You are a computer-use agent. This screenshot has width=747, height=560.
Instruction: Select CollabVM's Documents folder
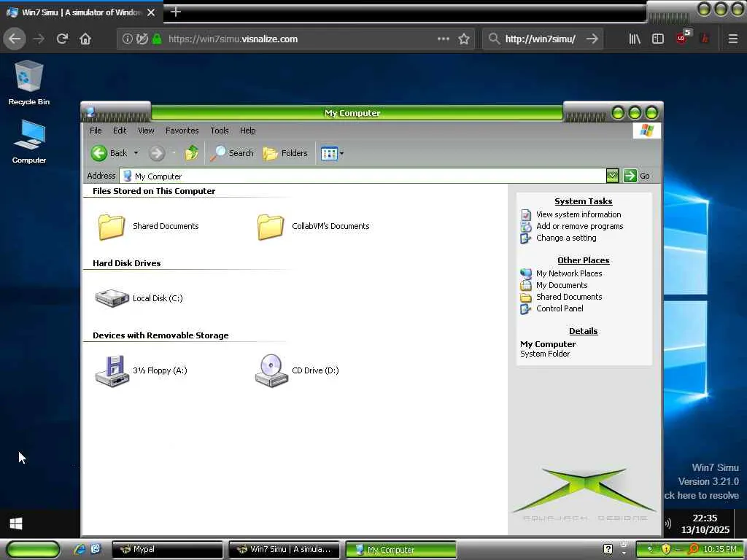313,227
